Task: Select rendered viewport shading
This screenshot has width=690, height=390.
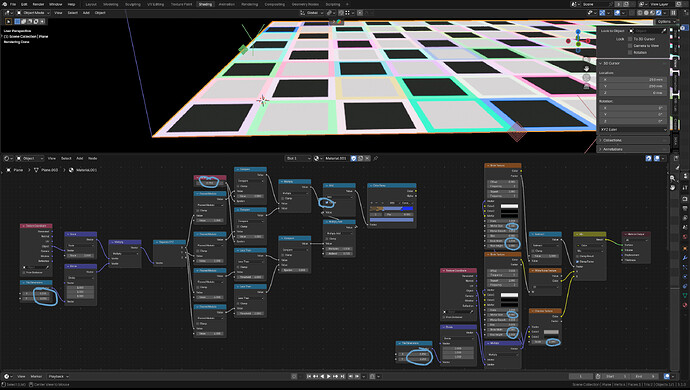Action: [x=659, y=13]
